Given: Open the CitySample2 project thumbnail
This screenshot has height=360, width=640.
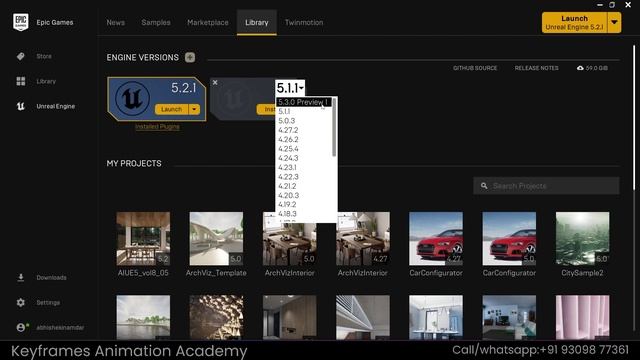Looking at the screenshot, I should point(582,239).
